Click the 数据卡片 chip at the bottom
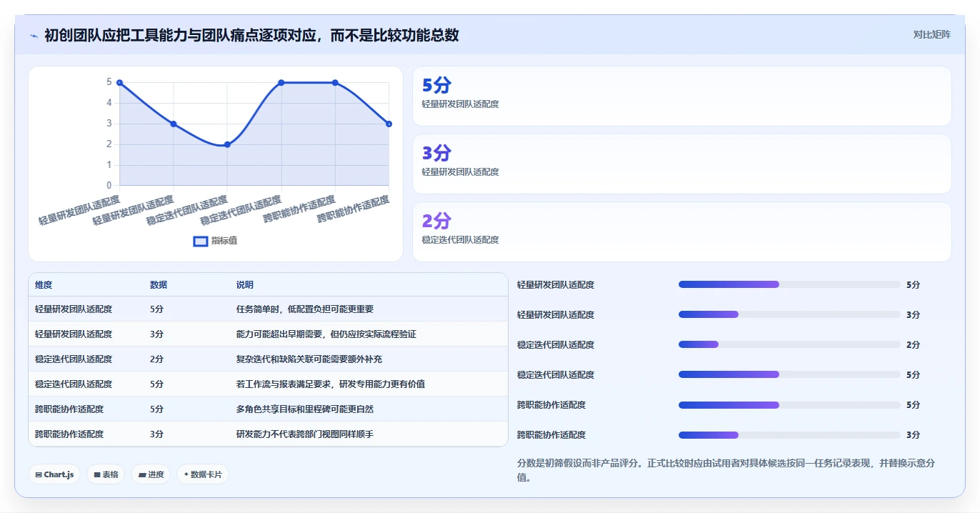This screenshot has width=980, height=513. [x=203, y=474]
